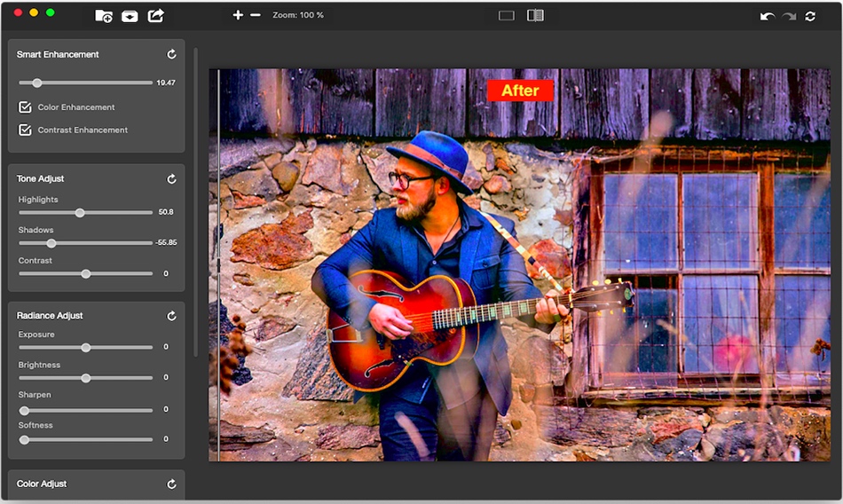Reset the Radiance Adjust panel

tap(171, 316)
